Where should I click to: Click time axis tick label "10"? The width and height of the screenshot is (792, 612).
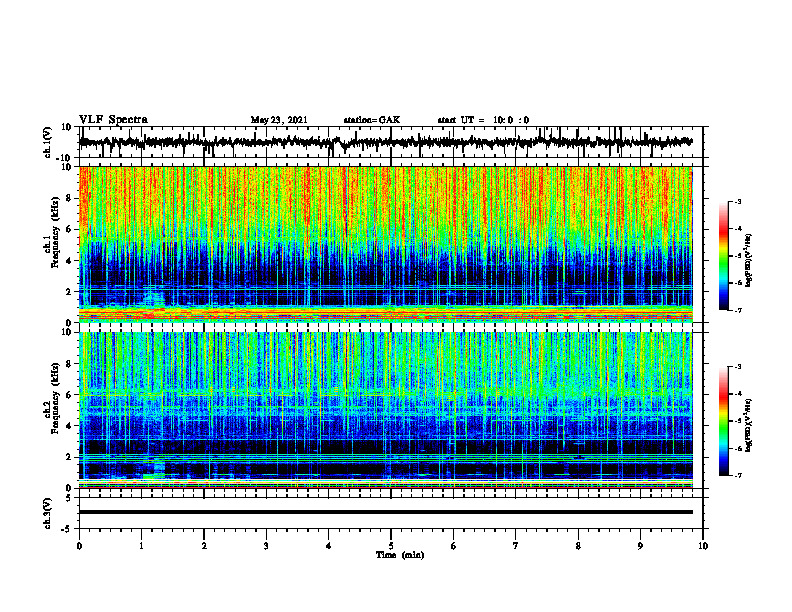click(703, 546)
